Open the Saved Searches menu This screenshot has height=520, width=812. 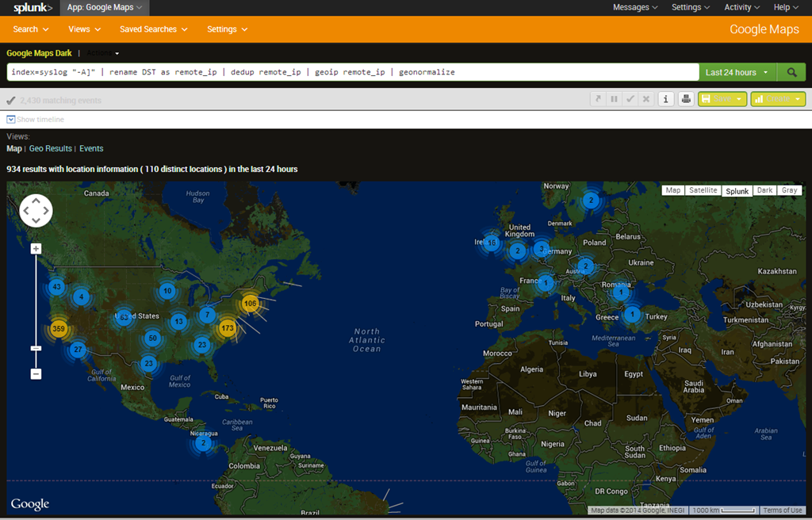pyautogui.click(x=153, y=29)
